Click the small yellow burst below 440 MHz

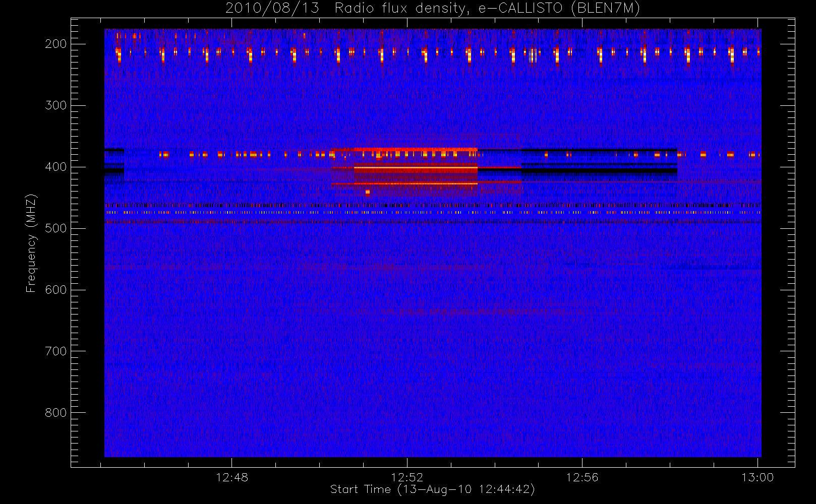[x=368, y=192]
